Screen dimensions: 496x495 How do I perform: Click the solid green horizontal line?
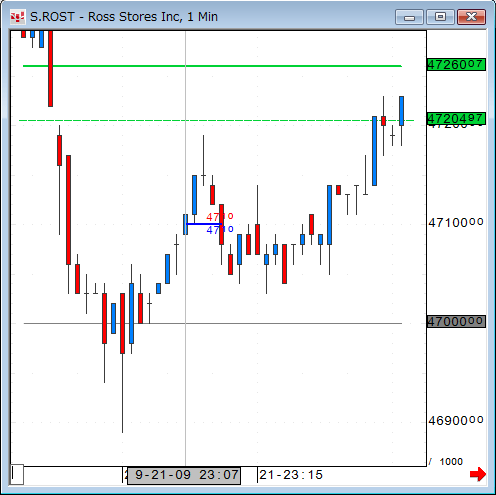(x=212, y=66)
